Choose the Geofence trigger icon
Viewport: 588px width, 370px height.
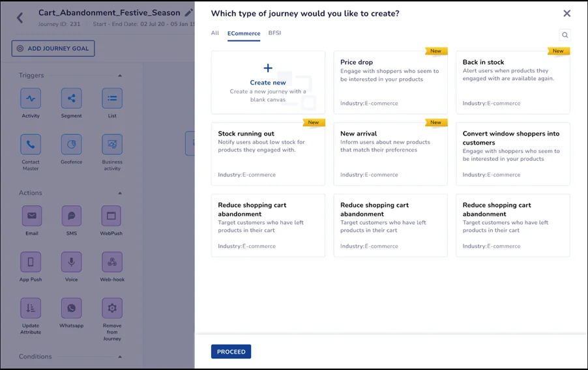tap(71, 145)
